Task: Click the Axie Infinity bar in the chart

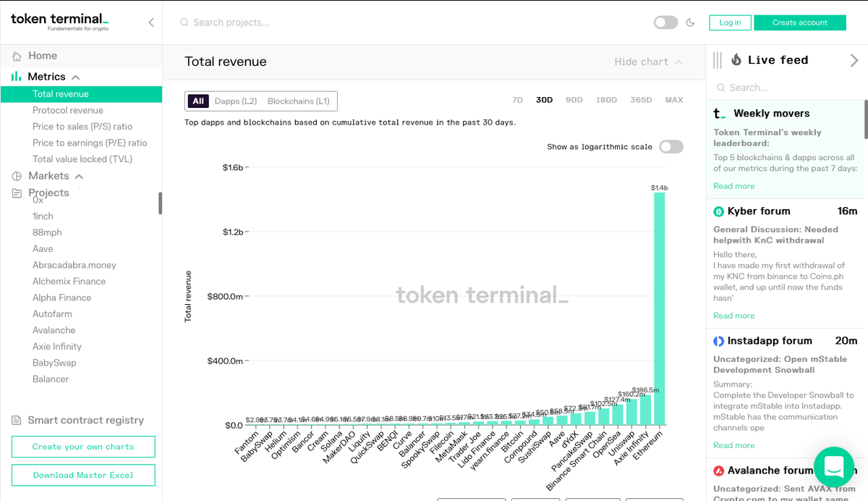Action: 645,410
